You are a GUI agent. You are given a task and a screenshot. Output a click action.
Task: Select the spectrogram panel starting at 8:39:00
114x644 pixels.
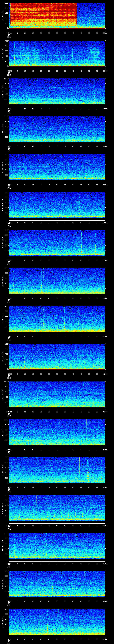coord(57,318)
